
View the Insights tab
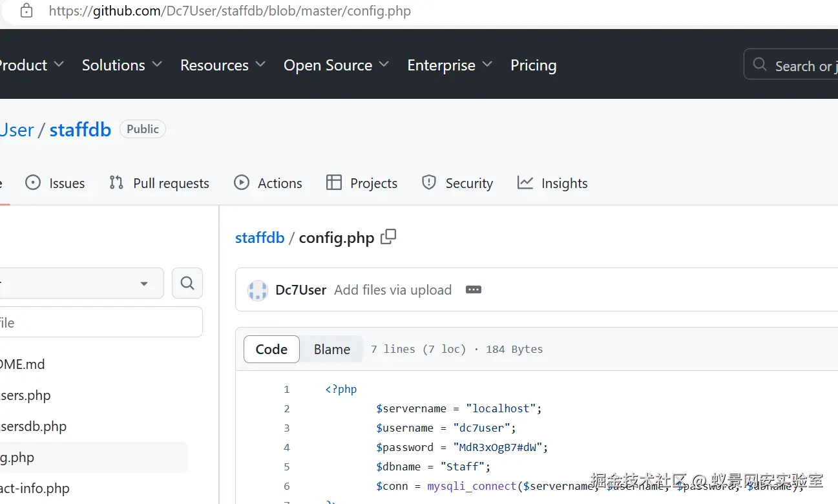point(552,184)
